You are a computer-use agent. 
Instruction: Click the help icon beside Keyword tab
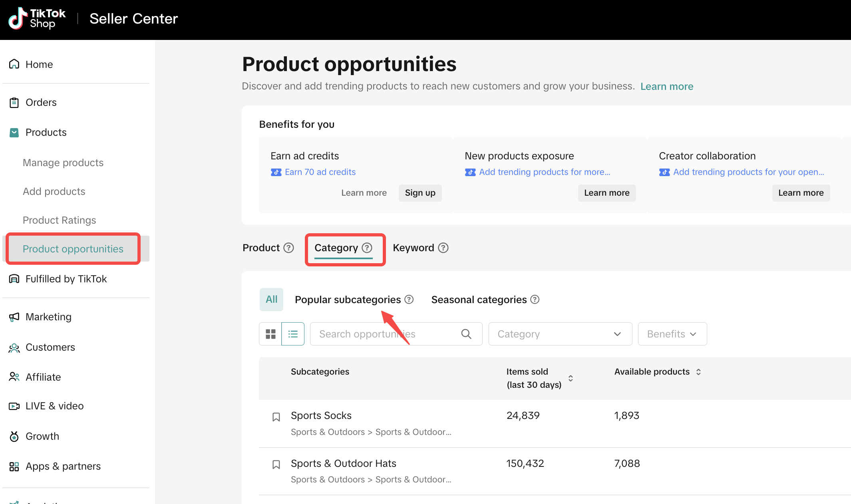coord(443,248)
